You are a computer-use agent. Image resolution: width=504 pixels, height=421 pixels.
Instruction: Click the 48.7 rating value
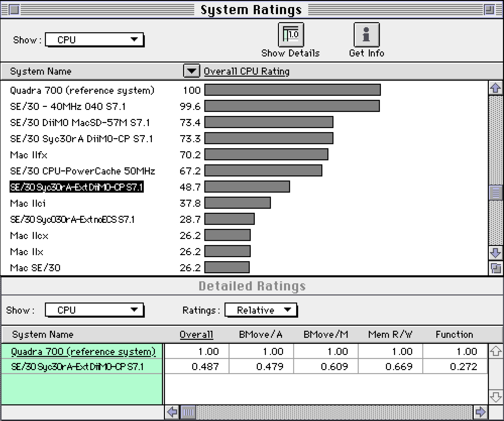pyautogui.click(x=190, y=187)
